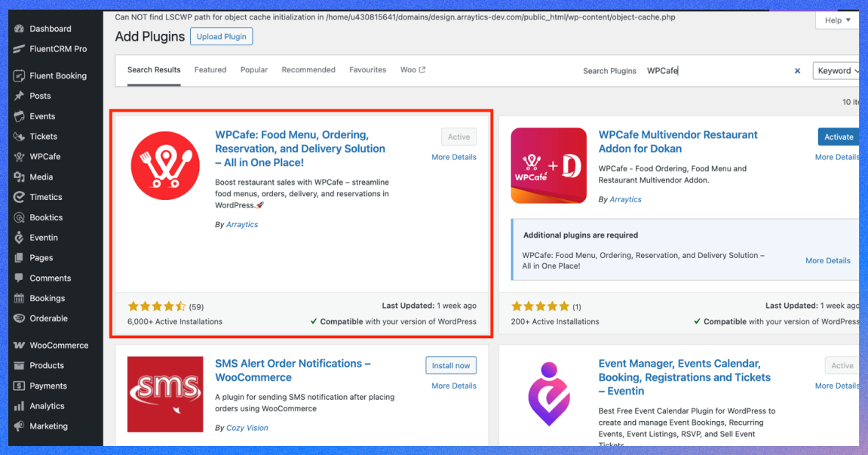Install the SMS Alert Order Notifications plugin

point(451,366)
